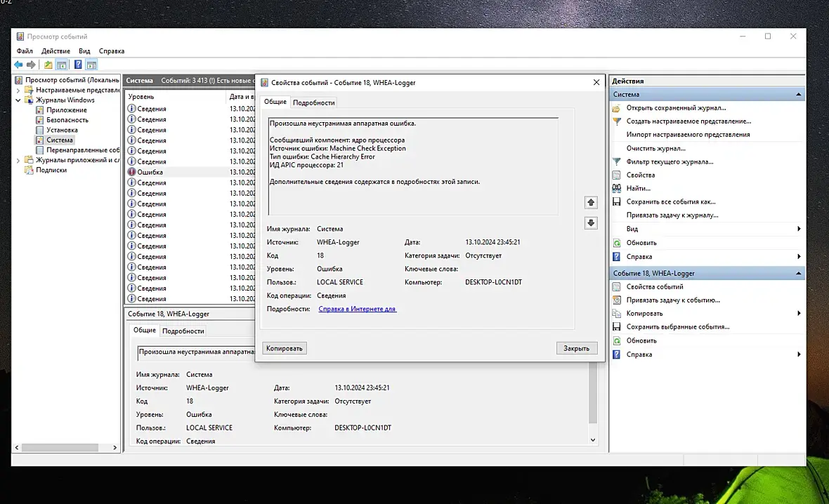The image size is (829, 504).
Task: Click the Дата и время column header
Action: [241, 97]
